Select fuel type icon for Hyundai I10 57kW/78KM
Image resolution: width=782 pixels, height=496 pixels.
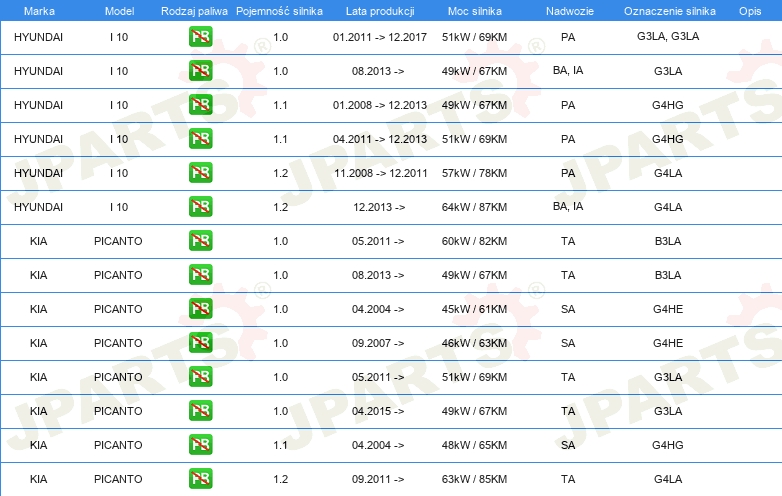coord(200,173)
